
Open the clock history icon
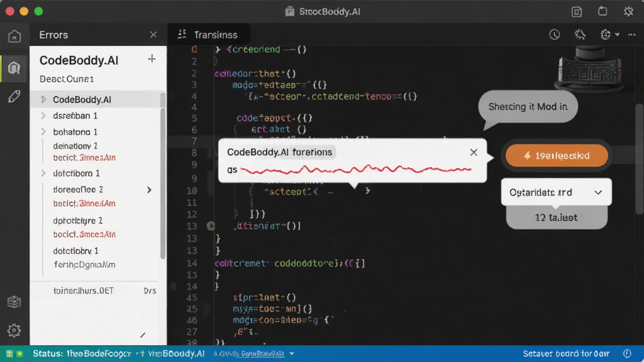click(x=555, y=35)
